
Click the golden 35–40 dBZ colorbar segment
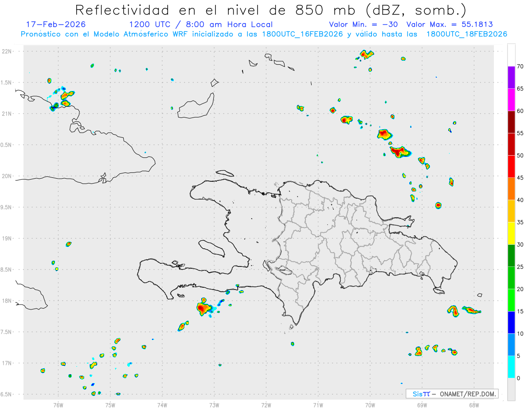(x=511, y=211)
